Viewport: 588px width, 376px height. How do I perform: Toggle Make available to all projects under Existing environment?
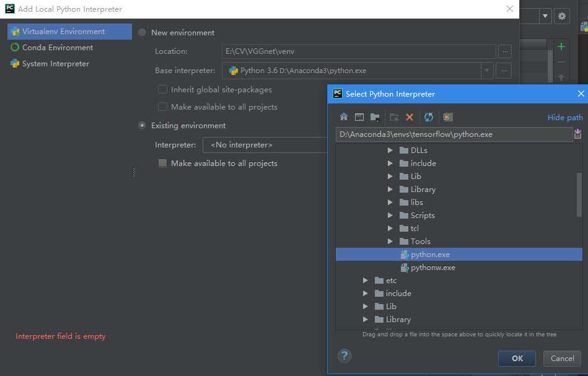[x=162, y=163]
